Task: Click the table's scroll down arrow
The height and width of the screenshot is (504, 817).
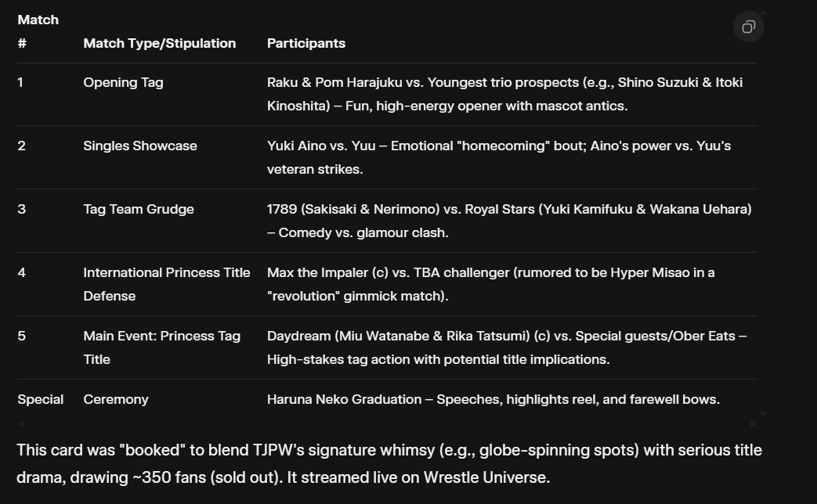Action: [x=763, y=414]
